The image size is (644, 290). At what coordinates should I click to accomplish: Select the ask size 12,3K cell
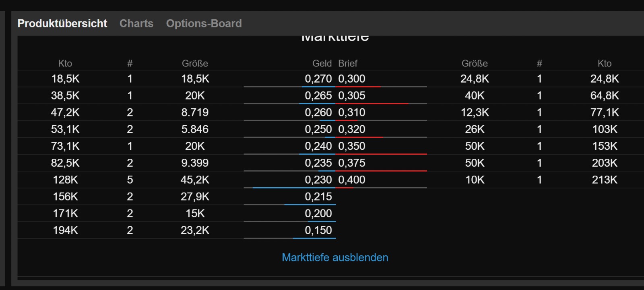click(x=475, y=112)
